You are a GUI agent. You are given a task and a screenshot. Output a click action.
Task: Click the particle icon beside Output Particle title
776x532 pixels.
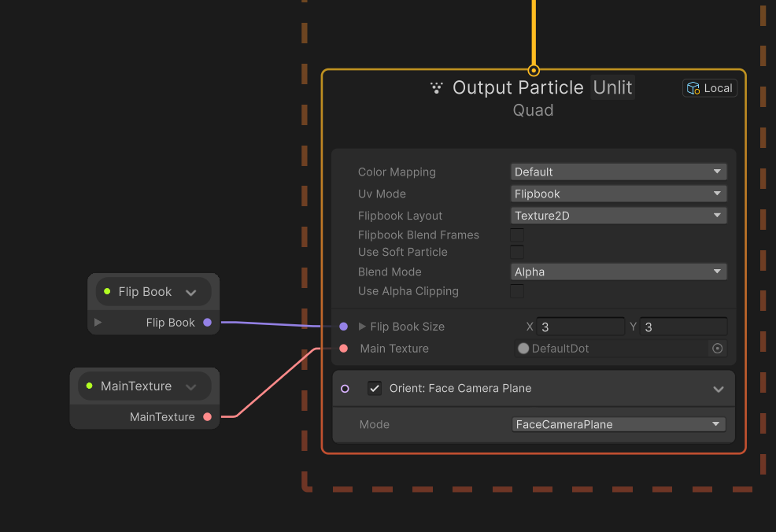click(437, 87)
